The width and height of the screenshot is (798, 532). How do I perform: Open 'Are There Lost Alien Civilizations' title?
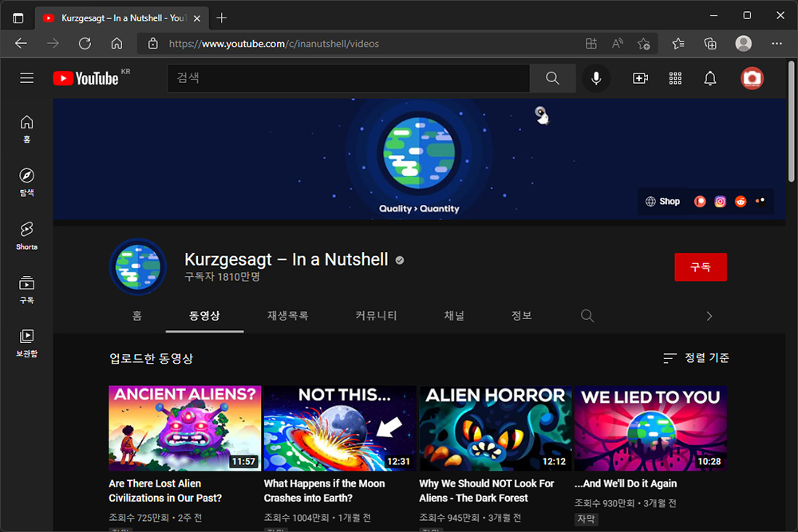(165, 491)
